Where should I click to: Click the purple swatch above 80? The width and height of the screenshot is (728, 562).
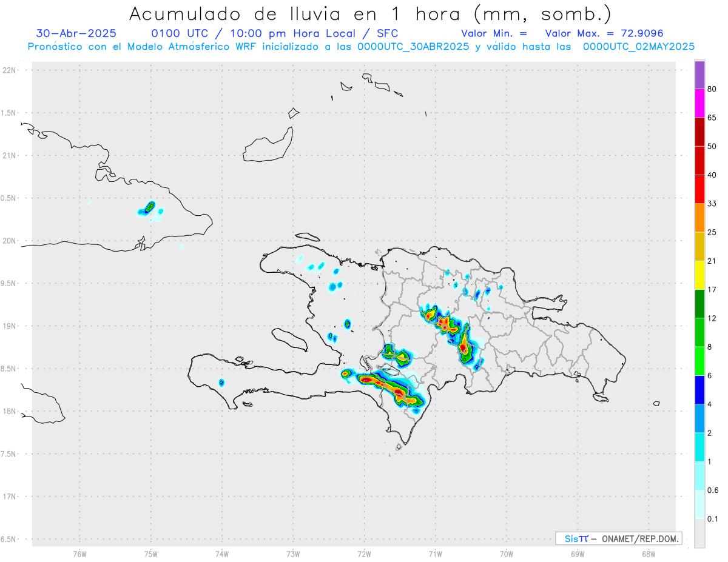pos(699,75)
